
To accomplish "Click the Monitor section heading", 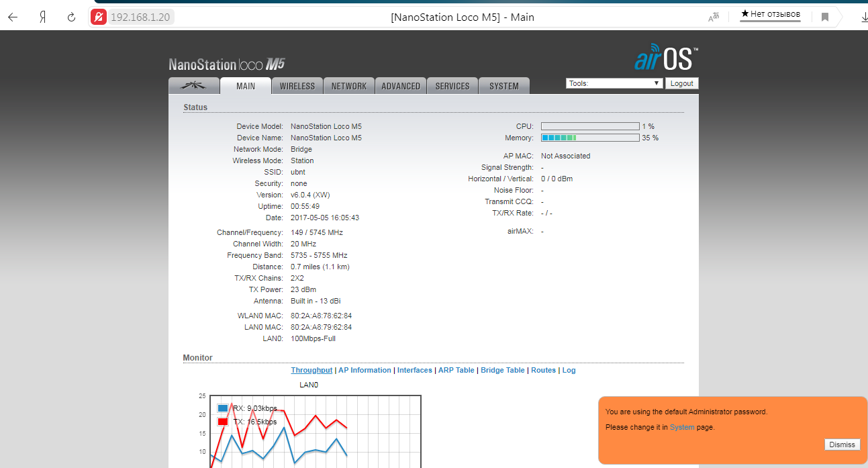I will [x=198, y=358].
